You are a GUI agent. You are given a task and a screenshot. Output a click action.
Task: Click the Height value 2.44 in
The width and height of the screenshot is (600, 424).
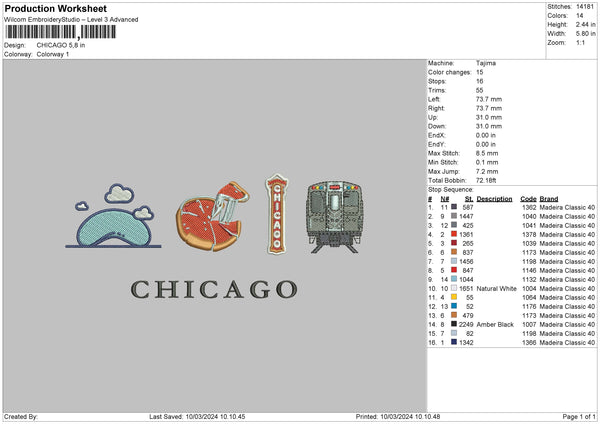tap(586, 24)
